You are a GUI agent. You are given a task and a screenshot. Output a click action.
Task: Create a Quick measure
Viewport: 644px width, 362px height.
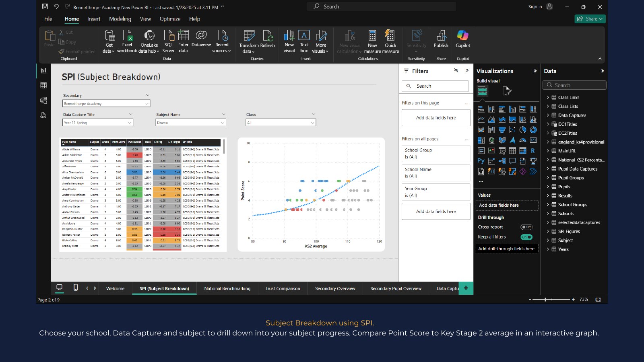click(390, 41)
